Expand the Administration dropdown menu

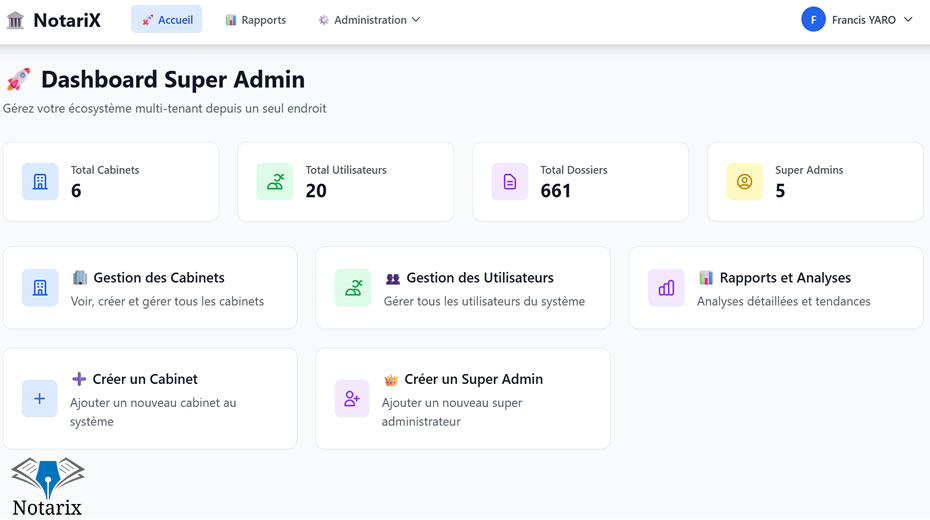369,20
